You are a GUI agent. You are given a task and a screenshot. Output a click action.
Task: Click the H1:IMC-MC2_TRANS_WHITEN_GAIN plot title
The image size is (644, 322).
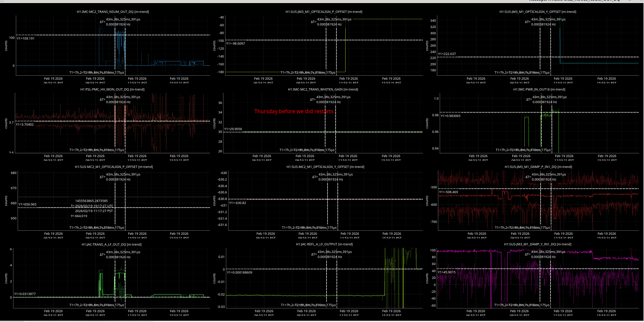coord(323,90)
